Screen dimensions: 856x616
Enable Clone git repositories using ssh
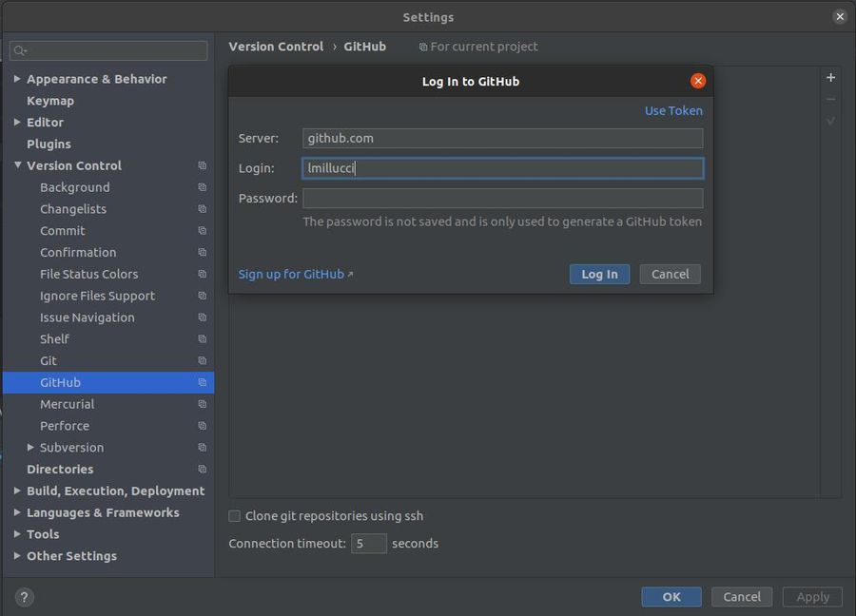tap(235, 516)
